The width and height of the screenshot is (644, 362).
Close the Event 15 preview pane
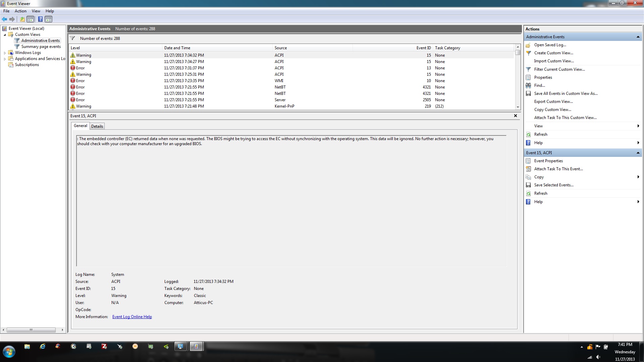pos(516,116)
